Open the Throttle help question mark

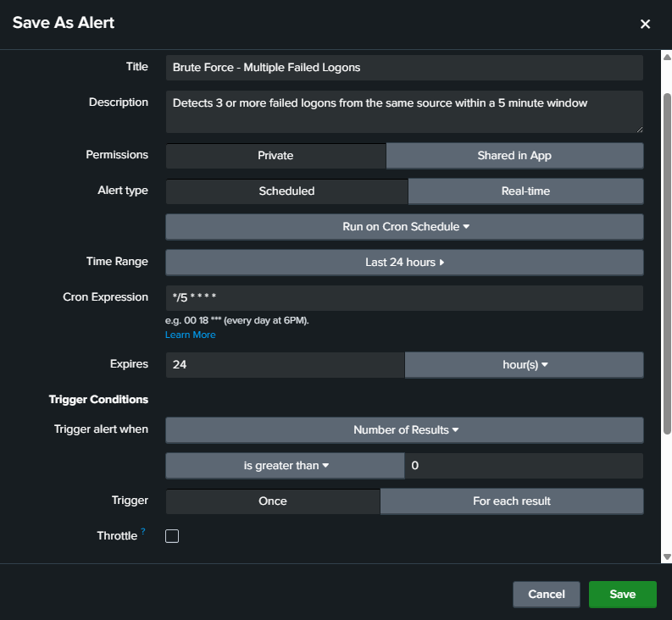tap(143, 531)
